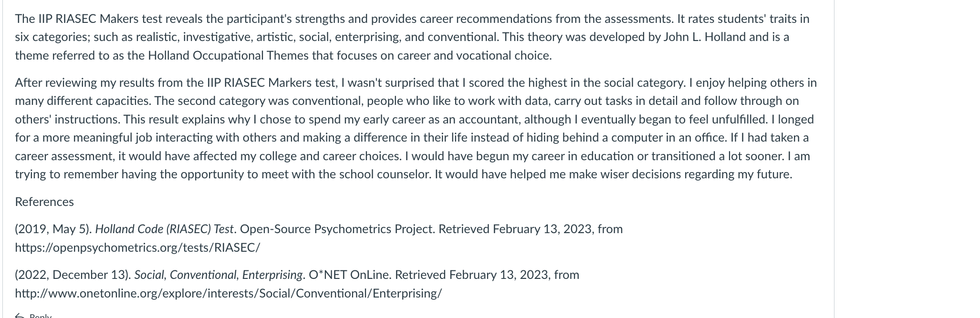The image size is (980, 318).
Task: Click the Reply arrow icon
Action: [x=20, y=316]
